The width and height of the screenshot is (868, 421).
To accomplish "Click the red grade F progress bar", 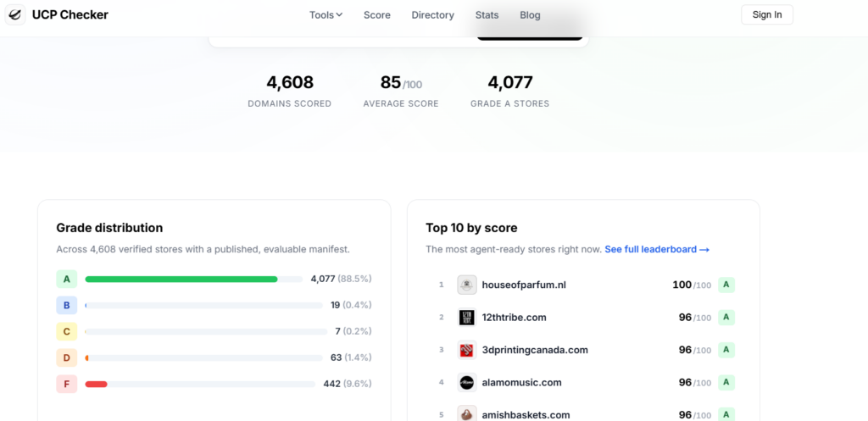I will [x=96, y=384].
